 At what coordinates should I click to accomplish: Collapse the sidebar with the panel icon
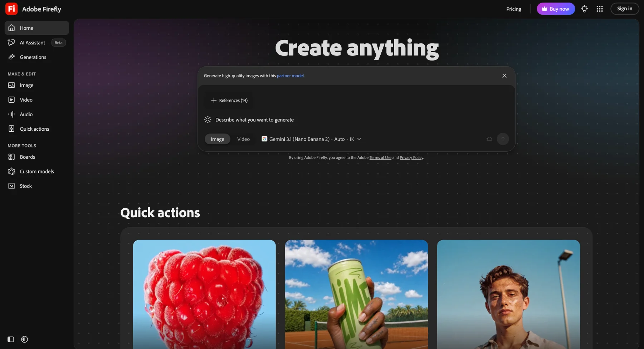coord(11,339)
